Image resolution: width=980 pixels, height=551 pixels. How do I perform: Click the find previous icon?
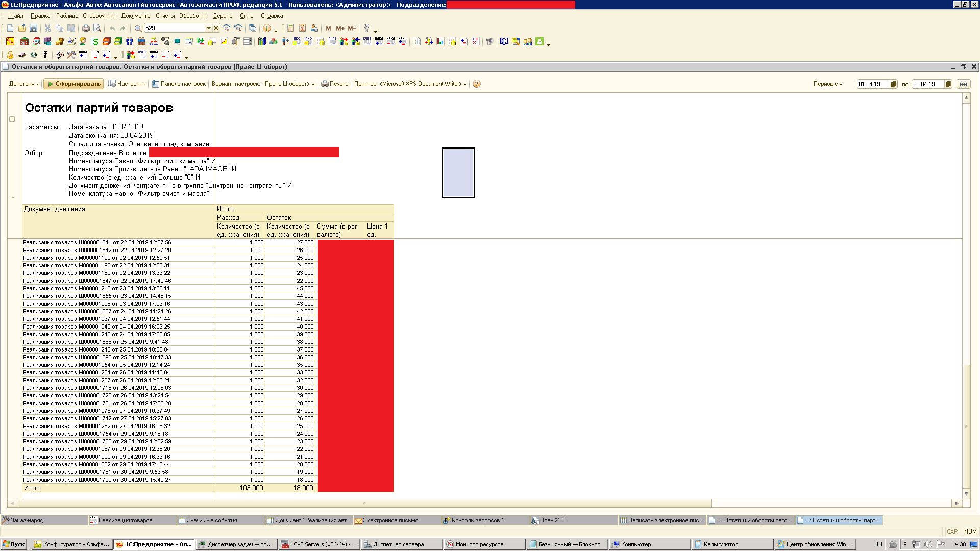tap(238, 28)
